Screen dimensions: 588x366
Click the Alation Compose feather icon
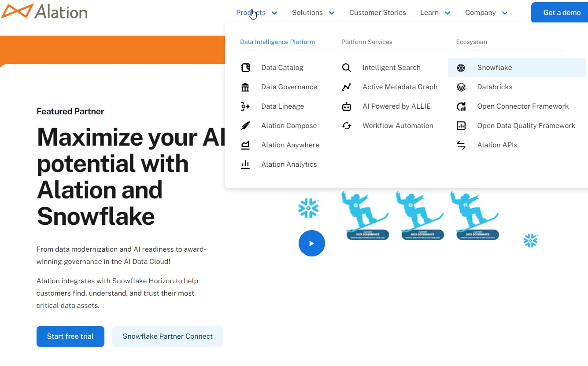point(245,126)
